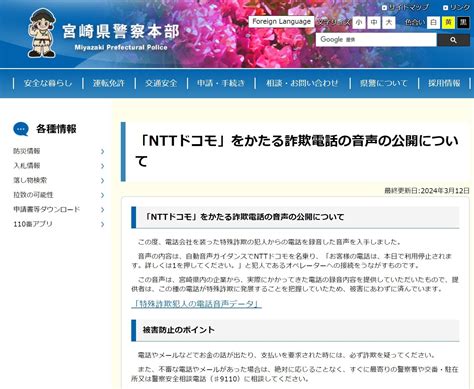
Task: Click chevron beside 防災情報
Action: tap(102, 151)
